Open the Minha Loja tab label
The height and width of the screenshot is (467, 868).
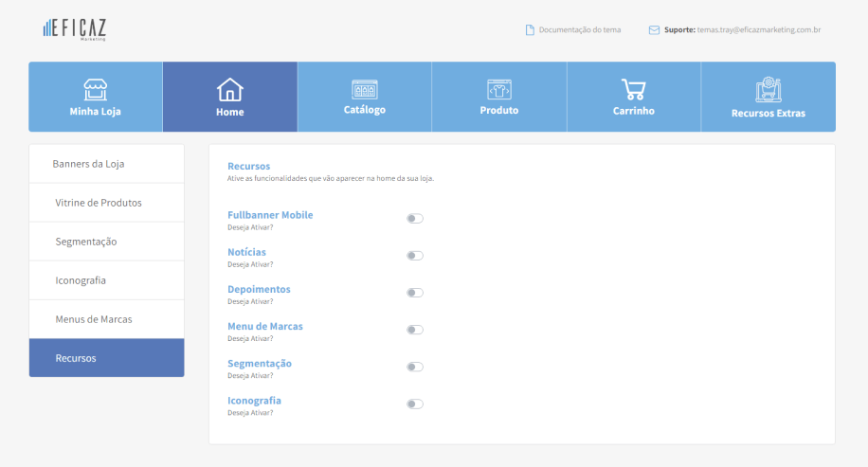click(x=95, y=111)
